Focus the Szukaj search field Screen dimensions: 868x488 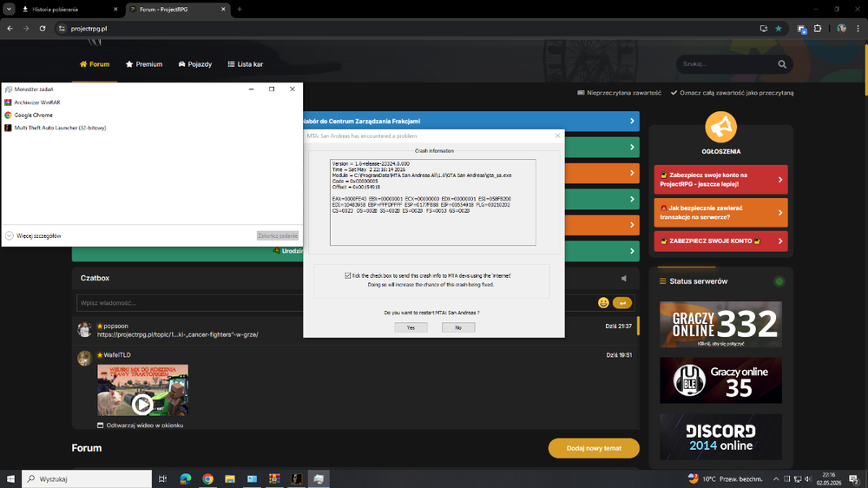(x=727, y=64)
